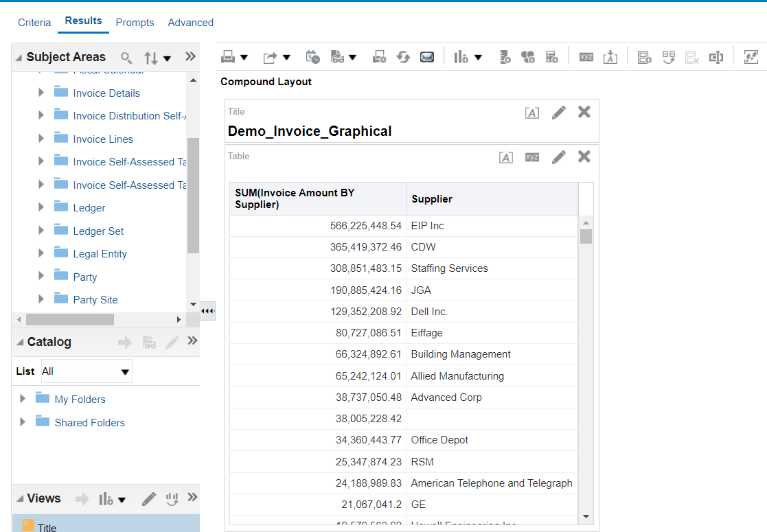Click the New Group icon

[x=505, y=57]
